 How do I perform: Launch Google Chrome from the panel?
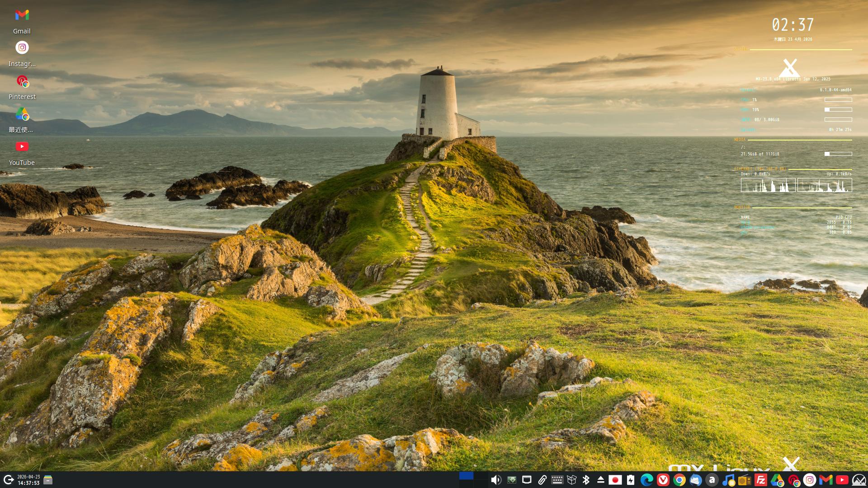(679, 480)
